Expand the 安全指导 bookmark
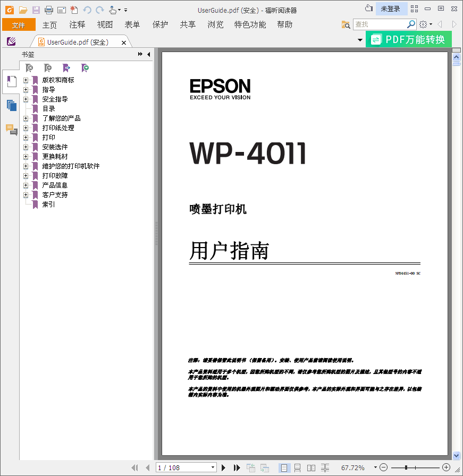The width and height of the screenshot is (463, 476). pyautogui.click(x=26, y=99)
